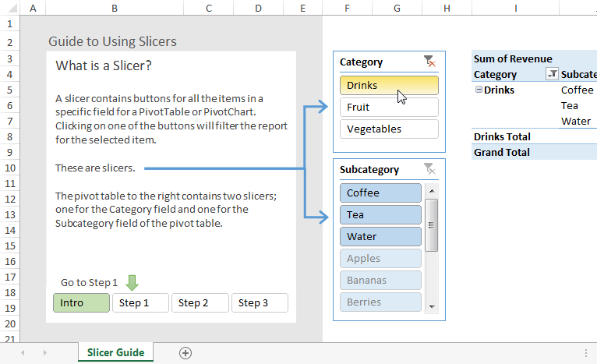Open the Category filter dropdown in pivot
597x364 pixels.
[552, 74]
